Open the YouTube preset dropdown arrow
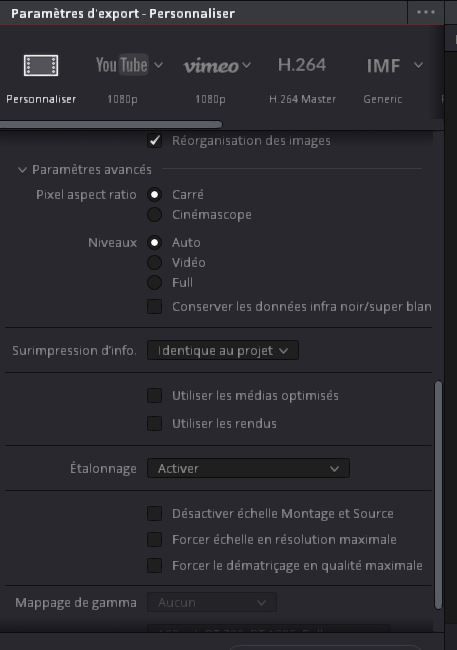This screenshot has height=650, width=457. (x=158, y=65)
